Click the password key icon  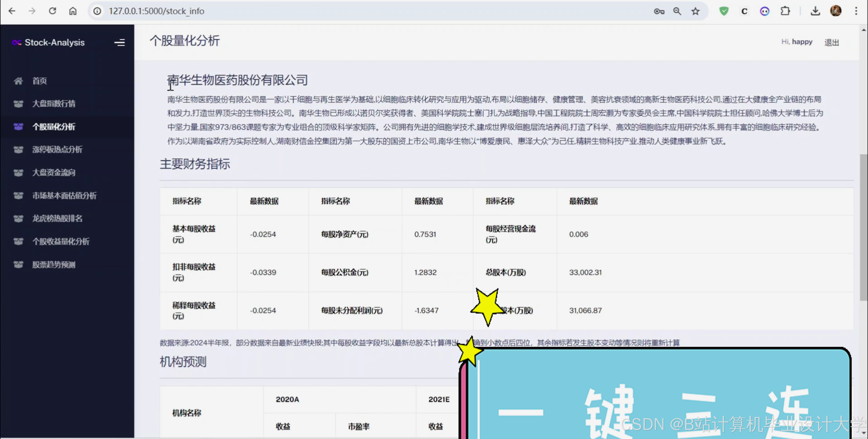659,11
